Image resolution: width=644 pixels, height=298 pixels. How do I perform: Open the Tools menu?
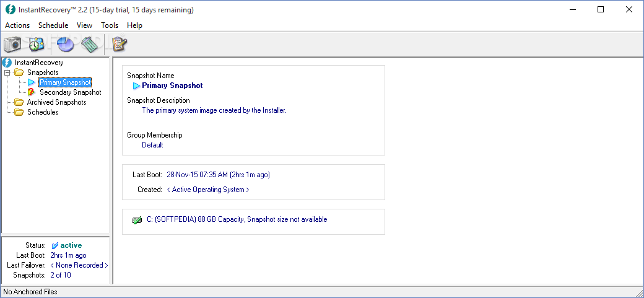pyautogui.click(x=110, y=25)
